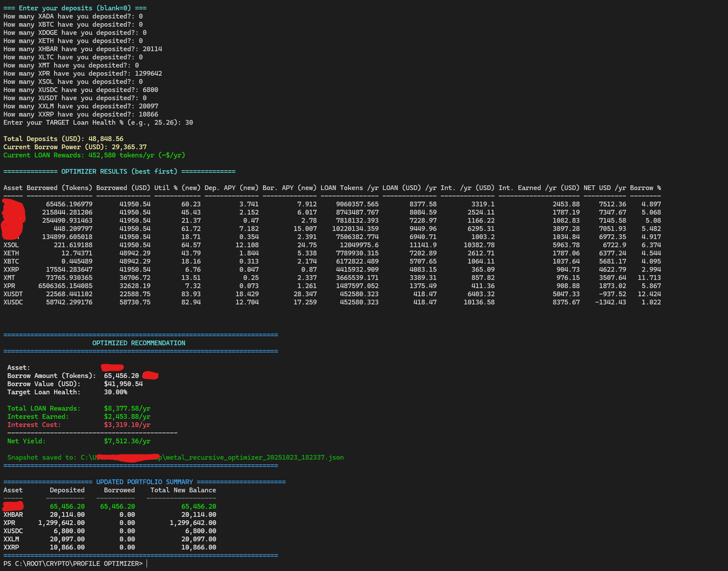The image size is (728, 571).
Task: Click the XMT row label in results table
Action: point(9,277)
